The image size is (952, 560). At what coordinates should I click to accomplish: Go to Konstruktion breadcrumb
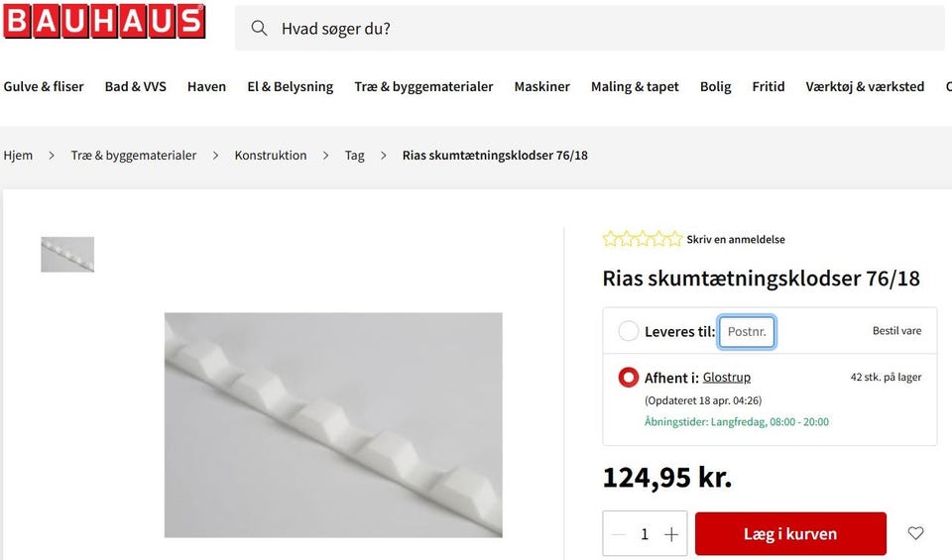pyautogui.click(x=271, y=156)
